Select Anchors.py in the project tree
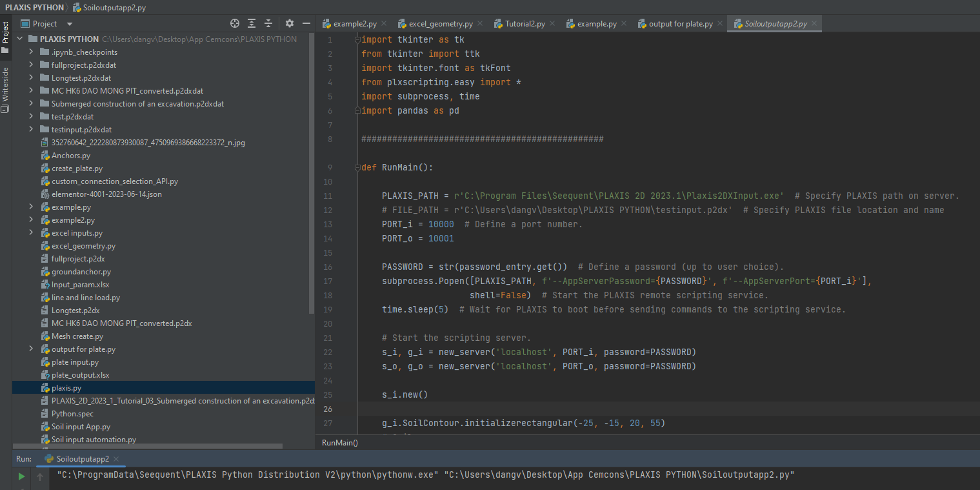Screen dimensions: 980x490 coord(71,156)
